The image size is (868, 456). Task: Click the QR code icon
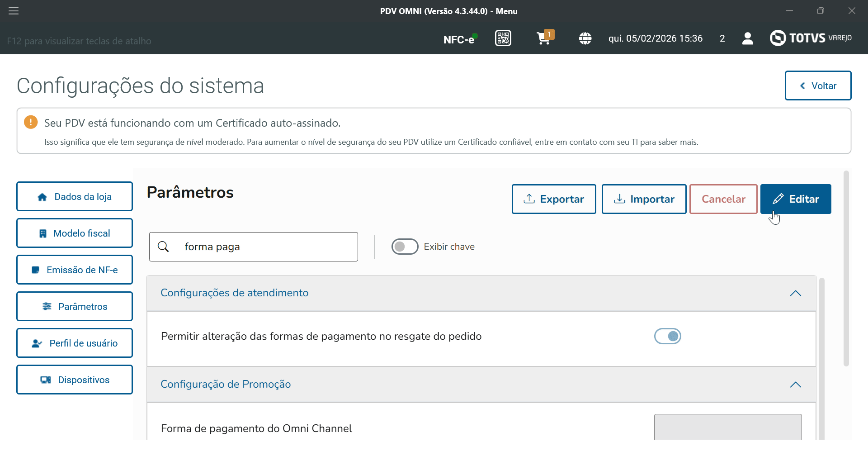[x=503, y=38]
